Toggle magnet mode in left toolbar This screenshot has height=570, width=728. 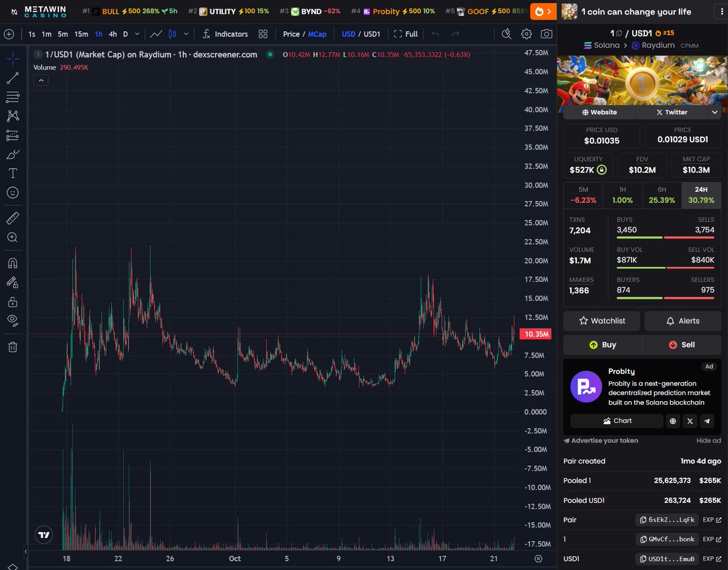tap(13, 263)
